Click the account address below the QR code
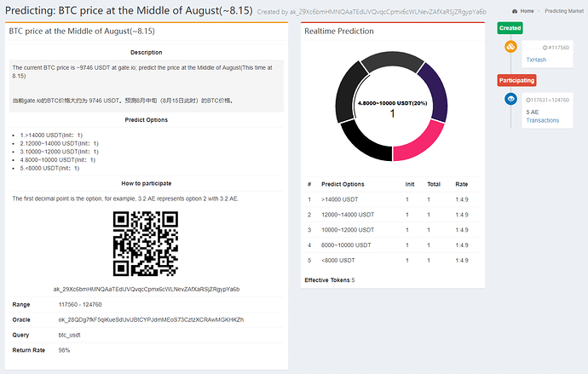This screenshot has width=588, height=374. coord(147,290)
